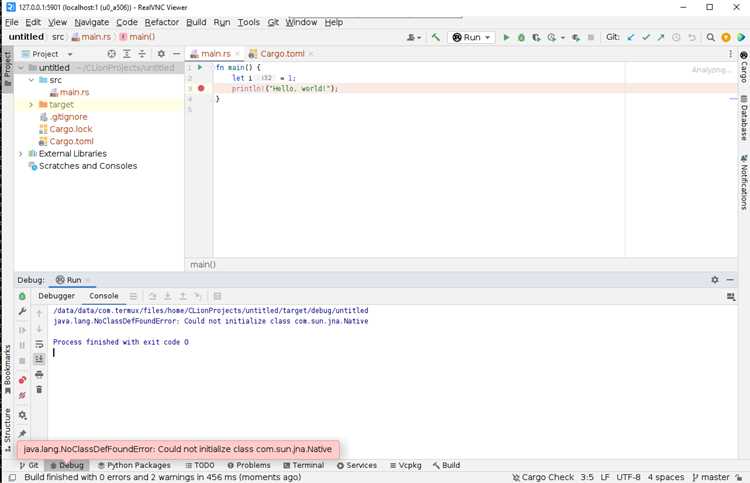
Task: Hide the Project tool window
Action: coord(176,54)
